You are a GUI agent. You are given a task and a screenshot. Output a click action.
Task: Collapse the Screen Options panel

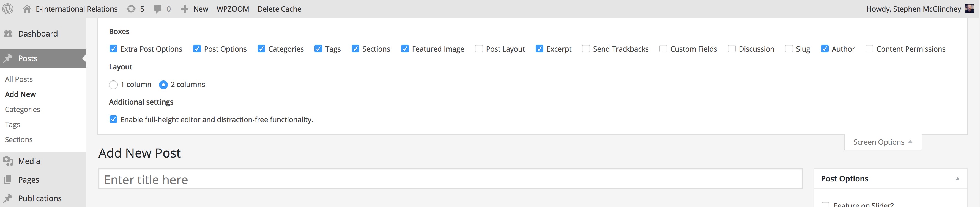(x=883, y=142)
